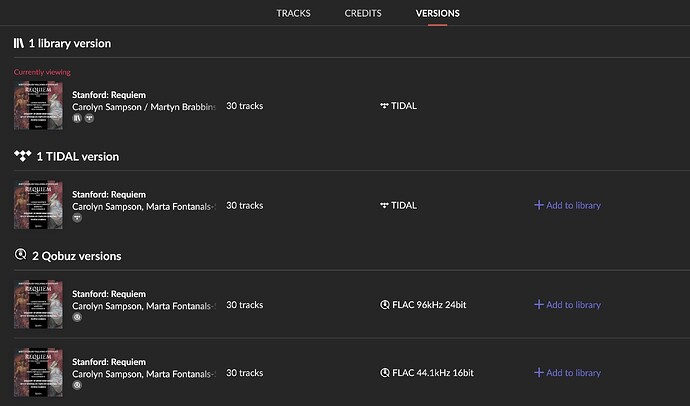Click the library icon in the section header

click(x=19, y=43)
